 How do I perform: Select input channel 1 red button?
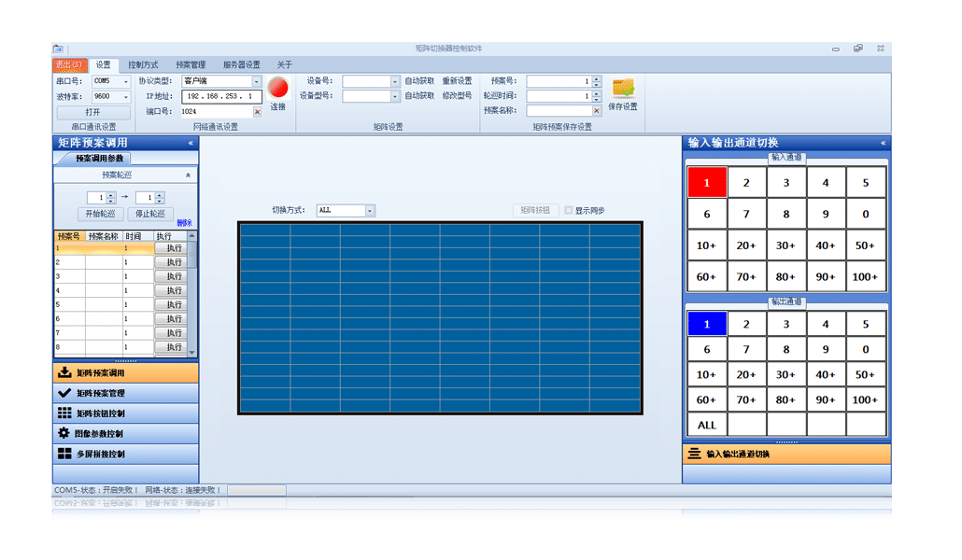[x=707, y=183]
